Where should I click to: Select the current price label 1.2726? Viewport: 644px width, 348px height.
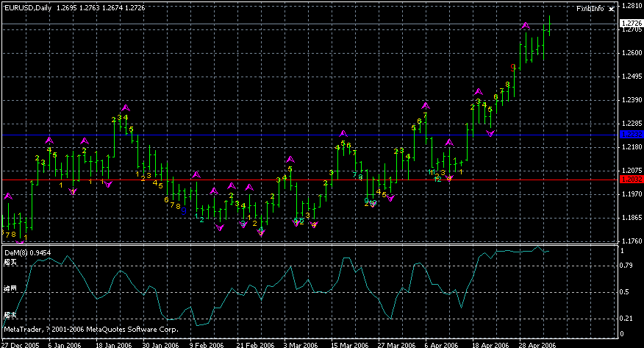tap(630, 24)
